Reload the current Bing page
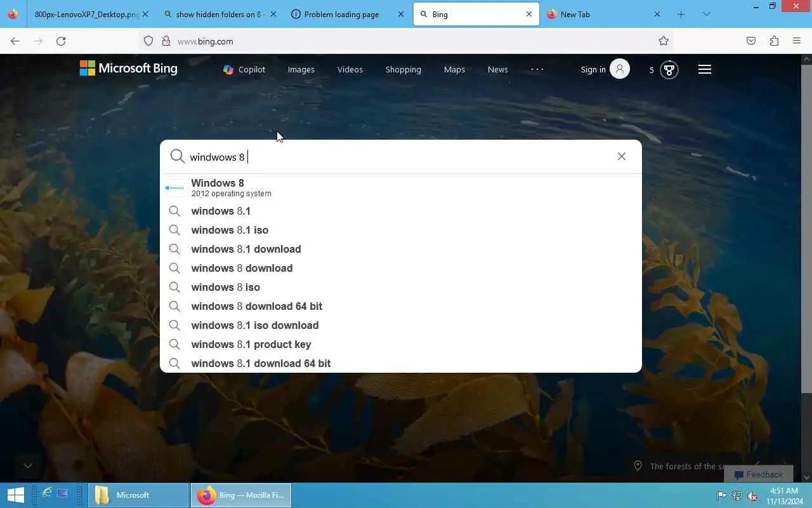The width and height of the screenshot is (812, 508). tap(61, 41)
